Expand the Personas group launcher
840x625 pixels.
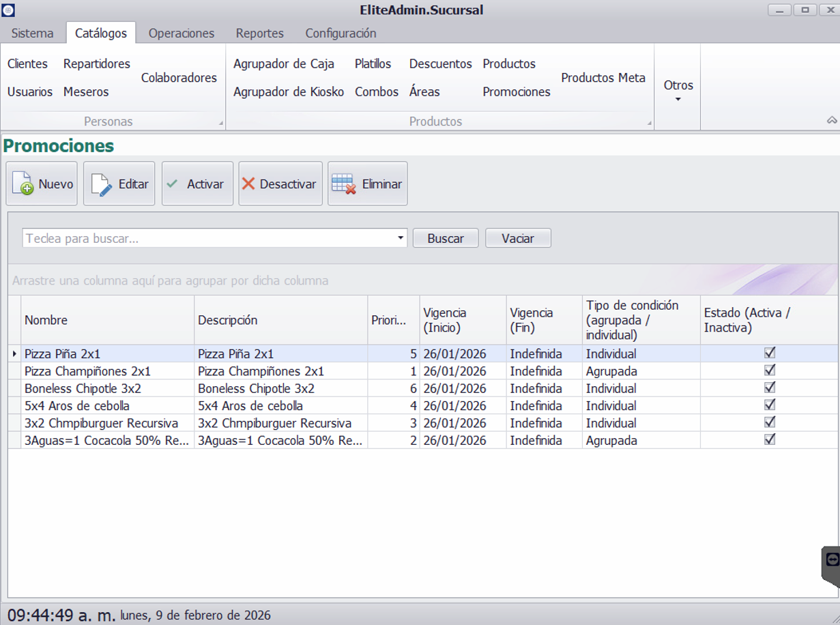click(220, 123)
